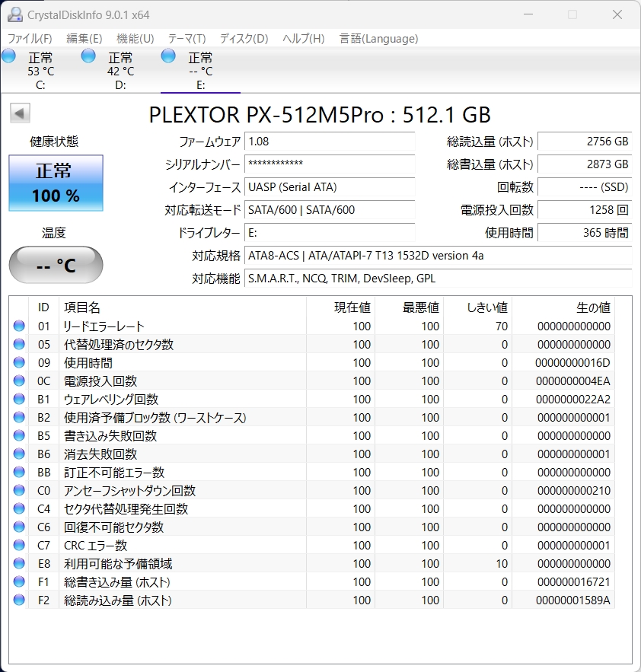The image size is (641, 672).
Task: Close the CrystalDiskInfo window
Action: [617, 14]
